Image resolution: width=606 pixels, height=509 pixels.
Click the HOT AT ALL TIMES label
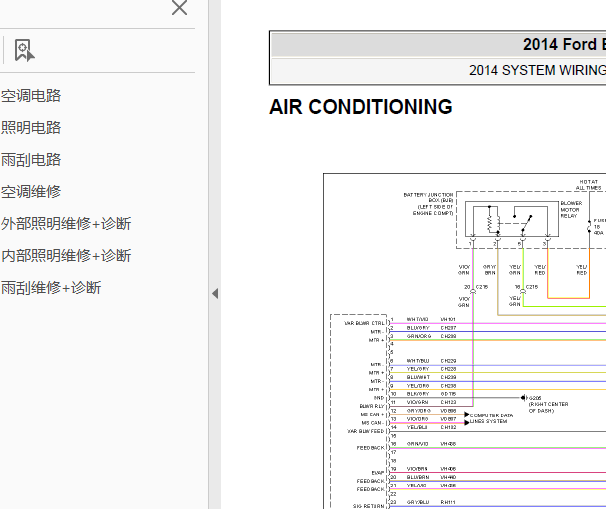coord(589,185)
